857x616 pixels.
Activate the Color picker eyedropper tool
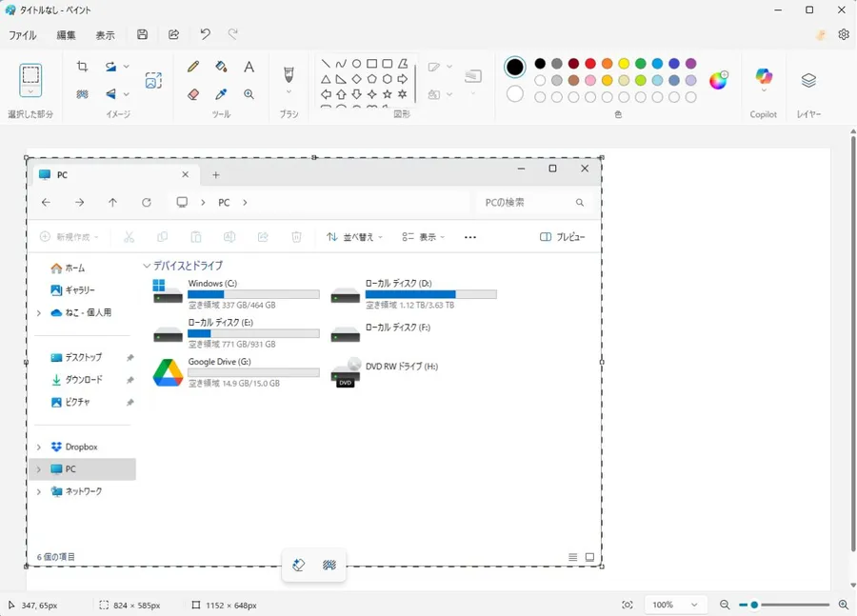pos(221,94)
